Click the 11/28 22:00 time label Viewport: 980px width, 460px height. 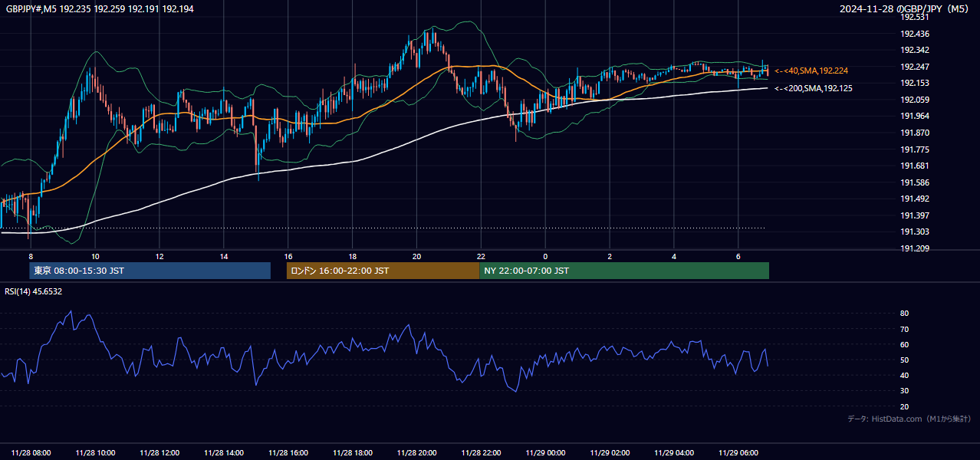pyautogui.click(x=482, y=453)
